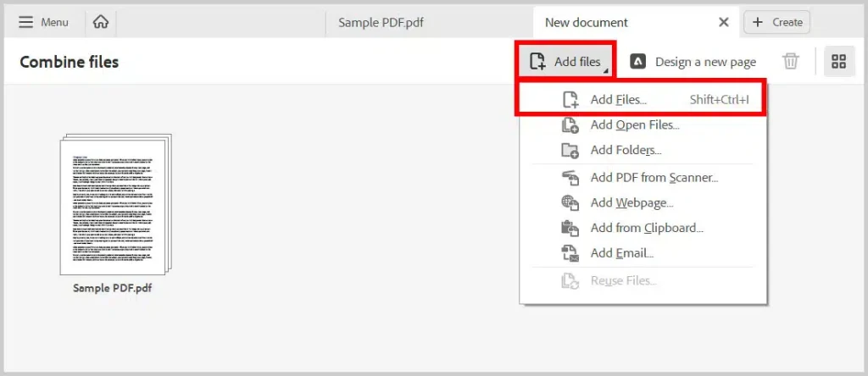
Task: Click the clipboard icon in menu
Action: [x=570, y=228]
